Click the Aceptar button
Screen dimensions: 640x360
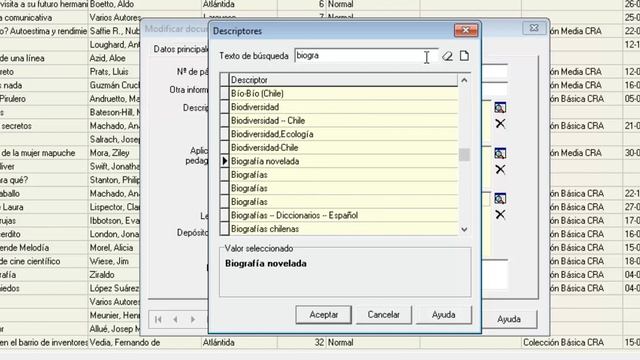[323, 315]
